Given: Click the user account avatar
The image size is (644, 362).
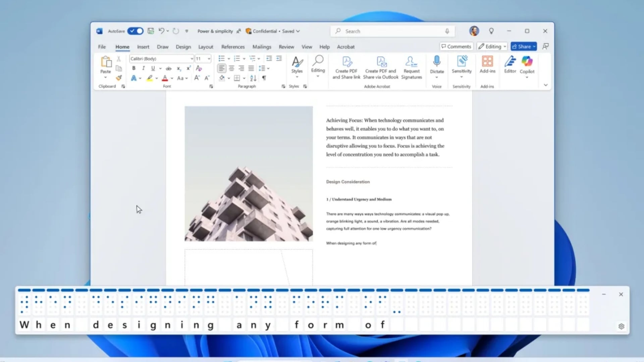Looking at the screenshot, I should pos(474,31).
